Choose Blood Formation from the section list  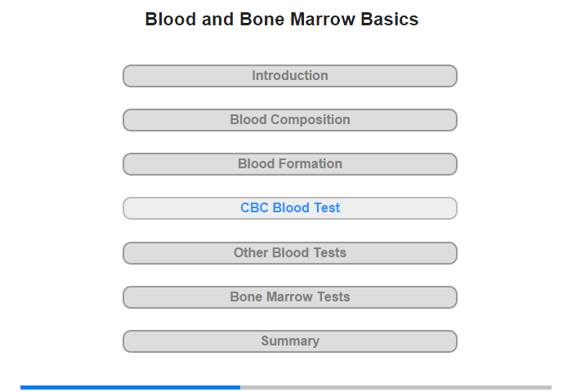point(290,164)
